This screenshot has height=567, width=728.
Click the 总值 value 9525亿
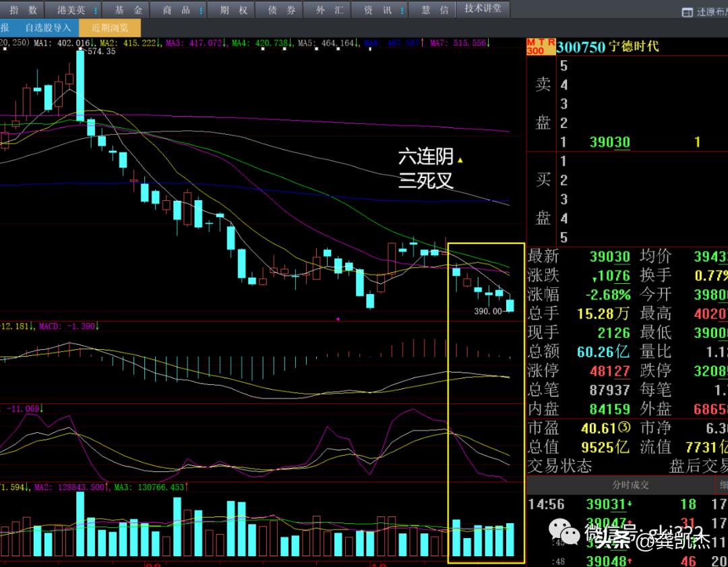(x=605, y=447)
